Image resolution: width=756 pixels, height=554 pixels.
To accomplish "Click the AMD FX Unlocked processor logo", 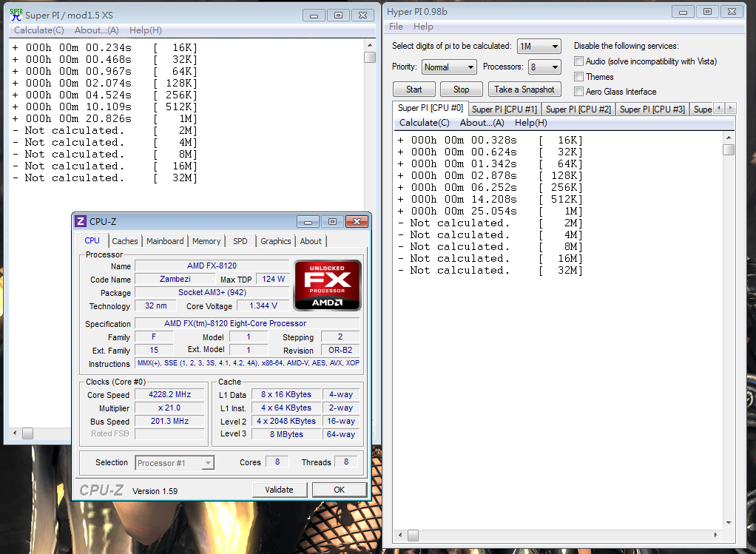I will (328, 286).
